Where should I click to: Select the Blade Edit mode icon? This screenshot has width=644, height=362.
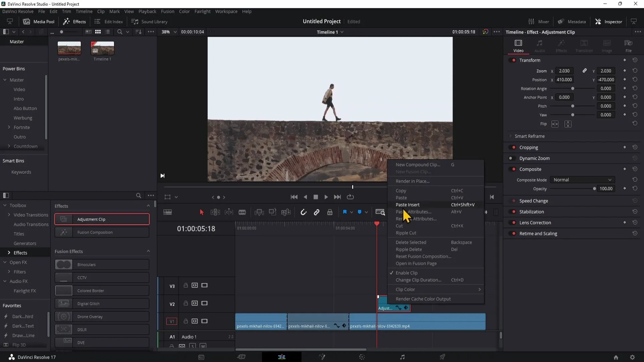click(242, 212)
